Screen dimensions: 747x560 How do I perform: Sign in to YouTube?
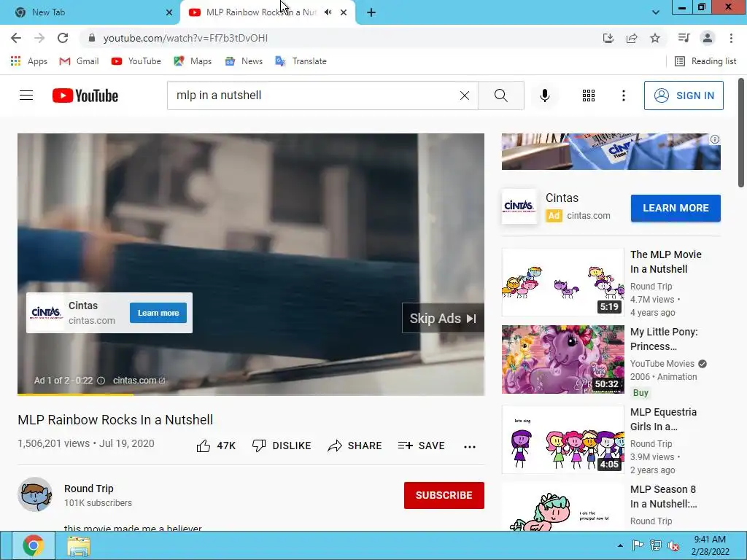coord(684,96)
